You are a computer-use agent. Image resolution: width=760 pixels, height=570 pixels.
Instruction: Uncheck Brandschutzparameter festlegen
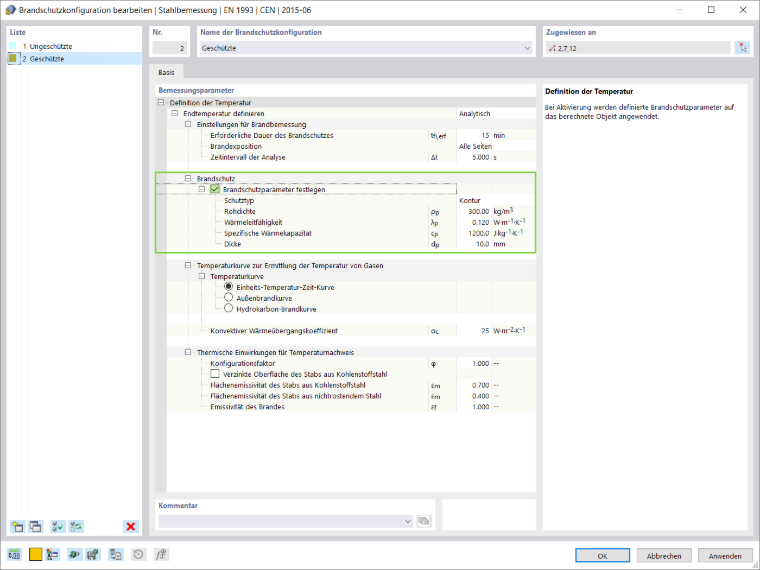pos(215,189)
